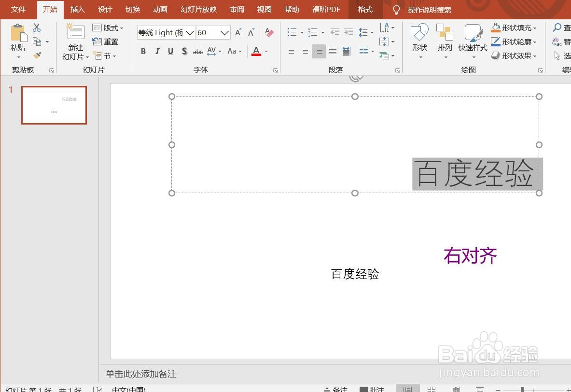Toggle bold formatting
Image resolution: width=571 pixels, height=392 pixels.
[143, 51]
